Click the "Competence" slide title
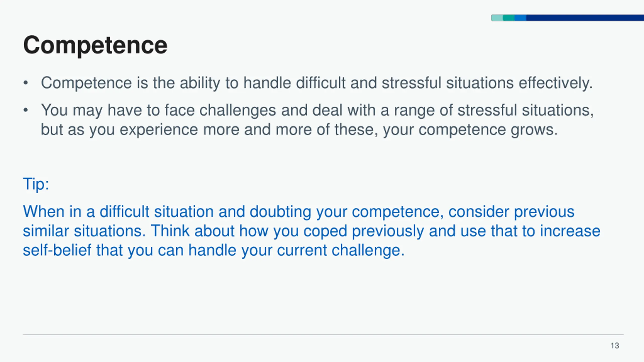The height and width of the screenshot is (362, 644). (95, 45)
